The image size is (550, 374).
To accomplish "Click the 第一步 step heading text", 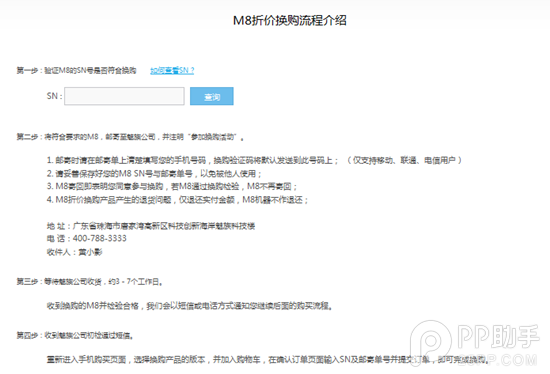I will [76, 71].
